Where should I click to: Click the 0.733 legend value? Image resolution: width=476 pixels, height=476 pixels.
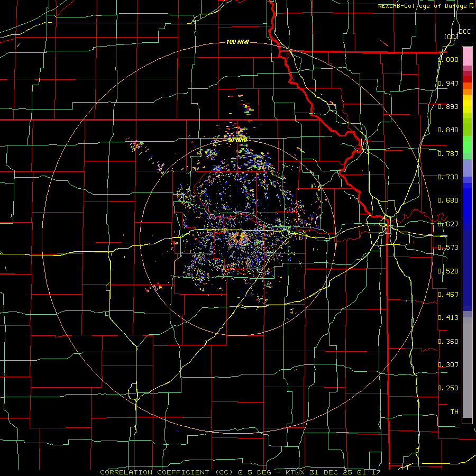448,177
